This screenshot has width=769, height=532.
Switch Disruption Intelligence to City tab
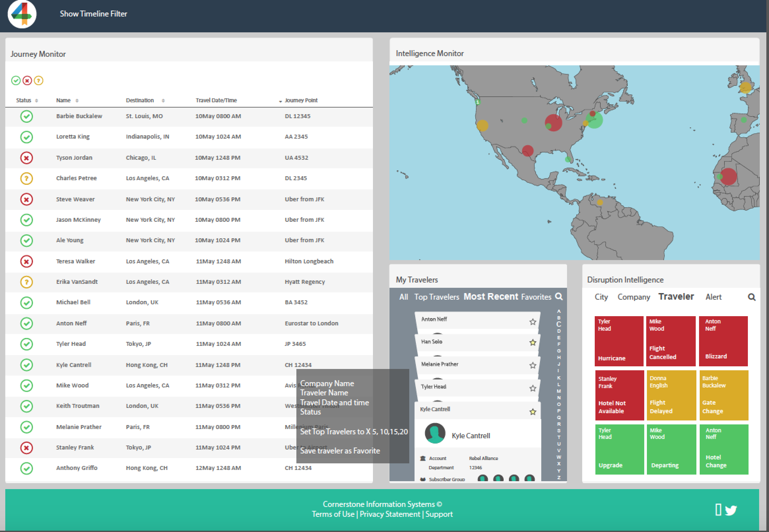[x=601, y=297]
